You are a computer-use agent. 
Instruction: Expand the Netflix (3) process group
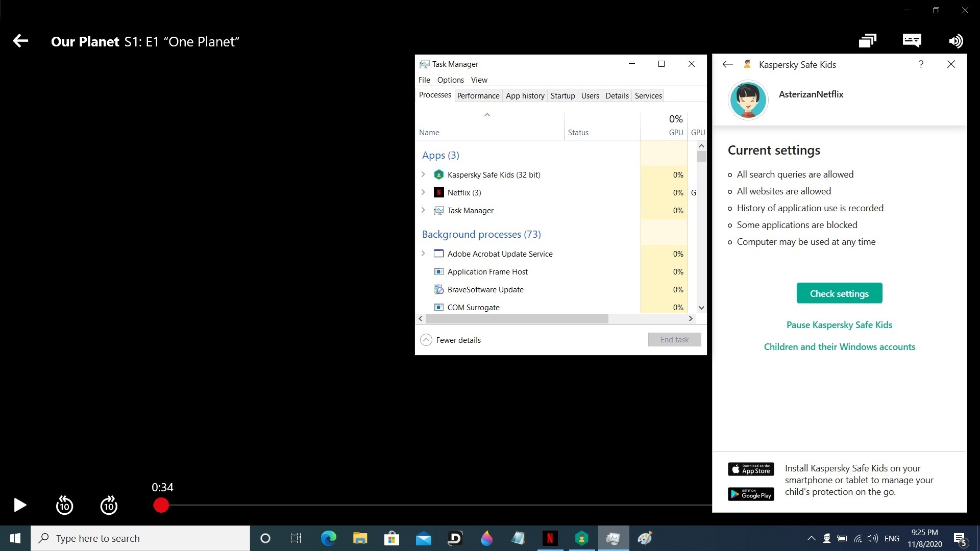pyautogui.click(x=423, y=192)
